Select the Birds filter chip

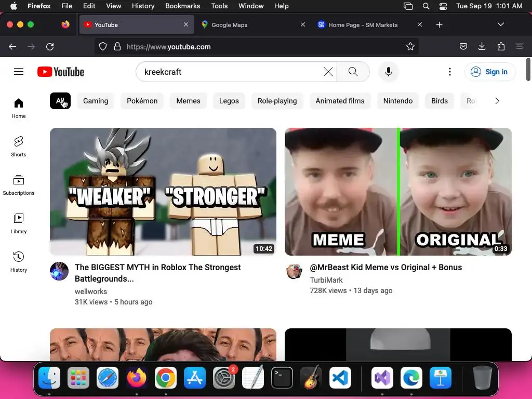[x=440, y=101]
